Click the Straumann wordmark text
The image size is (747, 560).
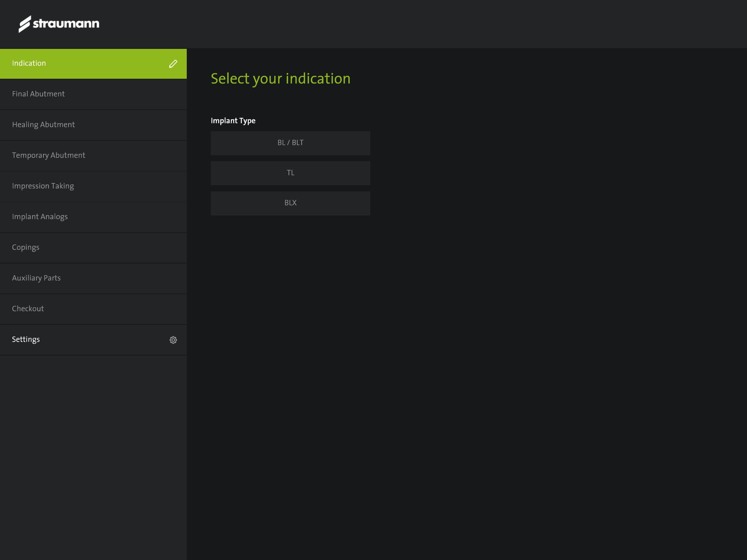tap(66, 24)
